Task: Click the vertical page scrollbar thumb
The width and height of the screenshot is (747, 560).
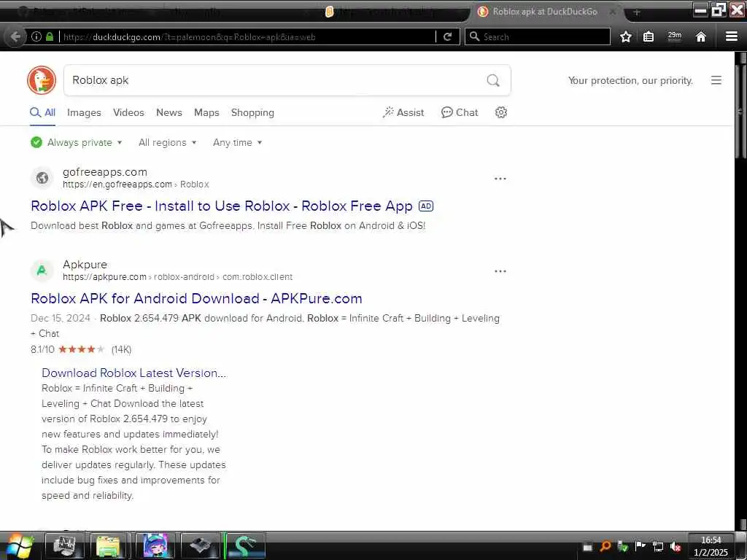Action: click(741, 112)
